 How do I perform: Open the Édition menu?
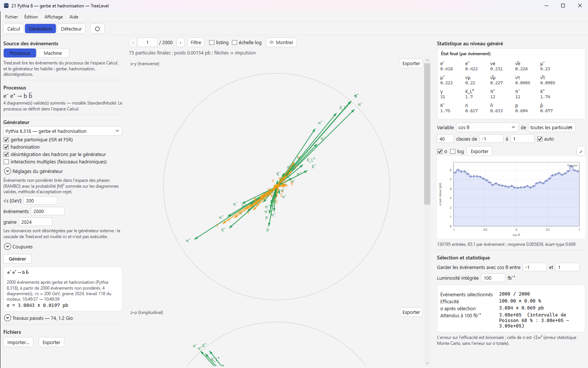coord(31,17)
